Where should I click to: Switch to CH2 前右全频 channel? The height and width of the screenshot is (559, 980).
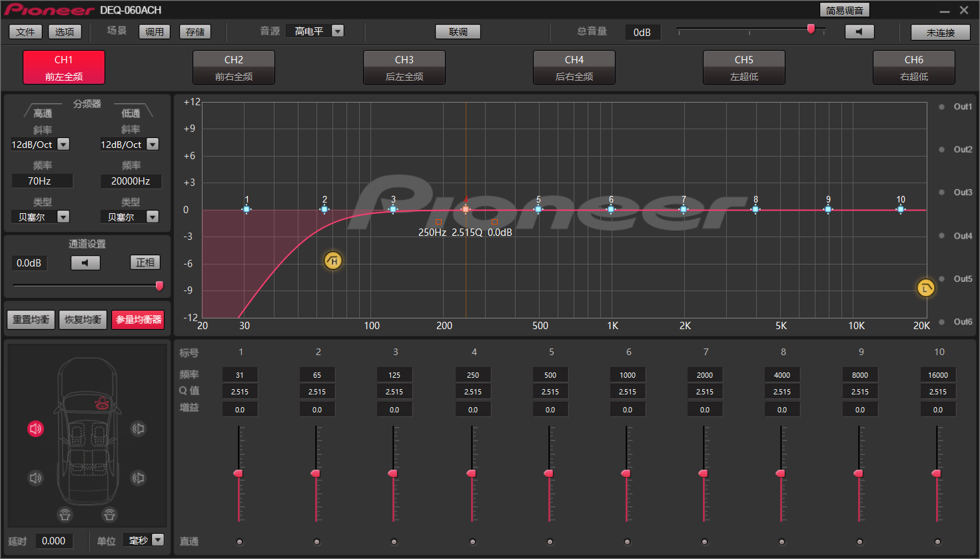pyautogui.click(x=234, y=67)
